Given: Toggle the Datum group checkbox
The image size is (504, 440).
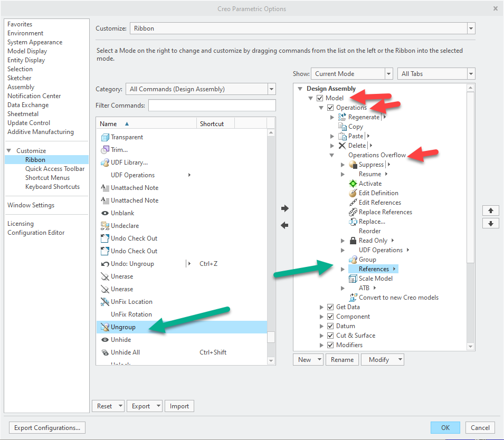Looking at the screenshot, I should tap(330, 326).
